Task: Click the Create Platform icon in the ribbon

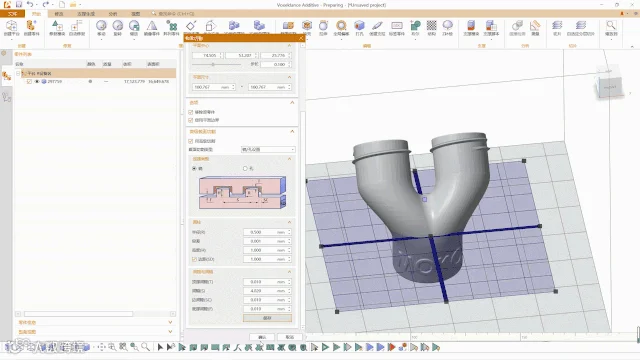Action: [11, 26]
